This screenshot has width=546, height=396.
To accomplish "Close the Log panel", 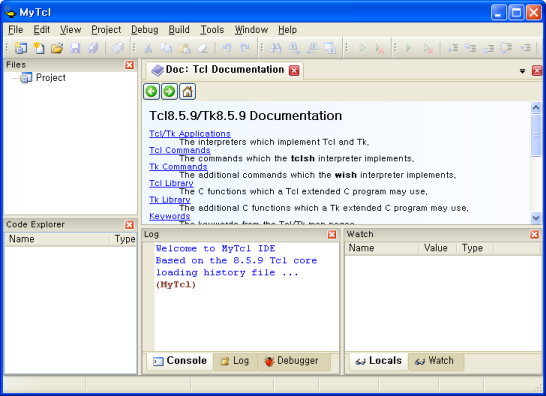I will tap(332, 234).
